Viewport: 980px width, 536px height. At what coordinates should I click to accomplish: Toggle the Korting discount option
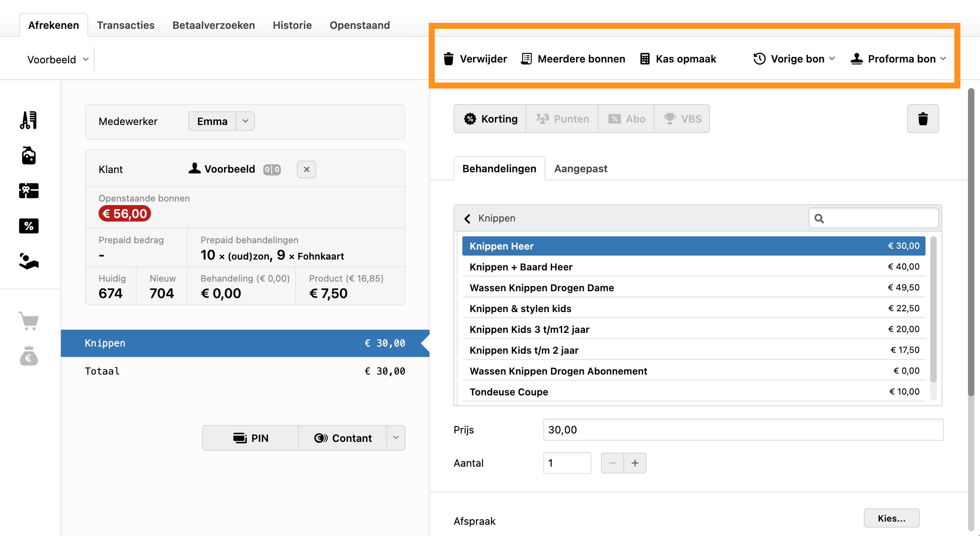[490, 119]
